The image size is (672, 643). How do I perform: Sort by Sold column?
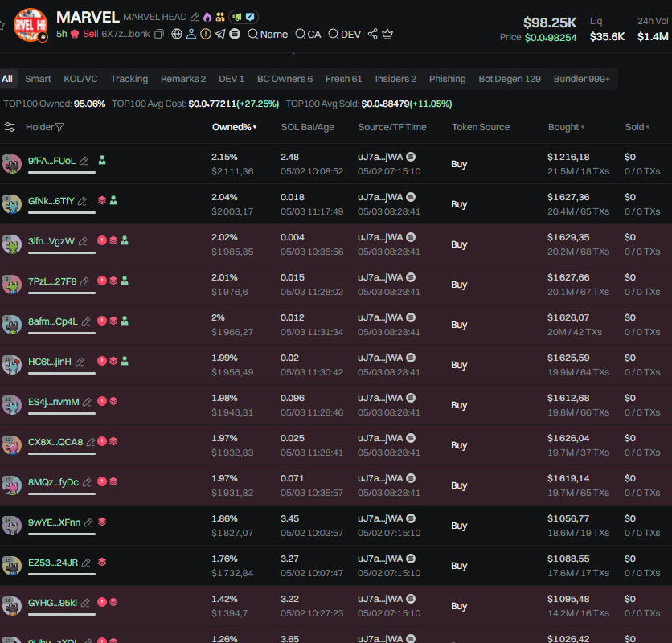637,127
